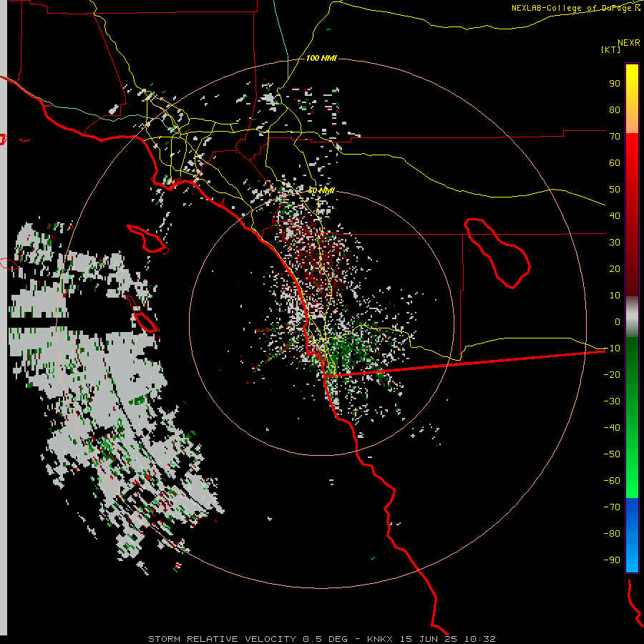644x644 pixels.
Task: Click the gray zero-velocity segment of the color bar
Action: coord(632,317)
